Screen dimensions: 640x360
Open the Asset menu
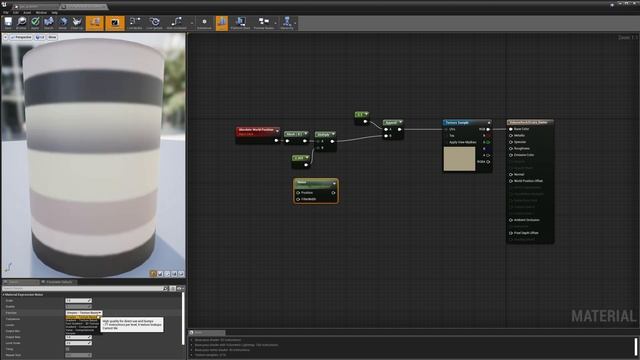pyautogui.click(x=27, y=13)
